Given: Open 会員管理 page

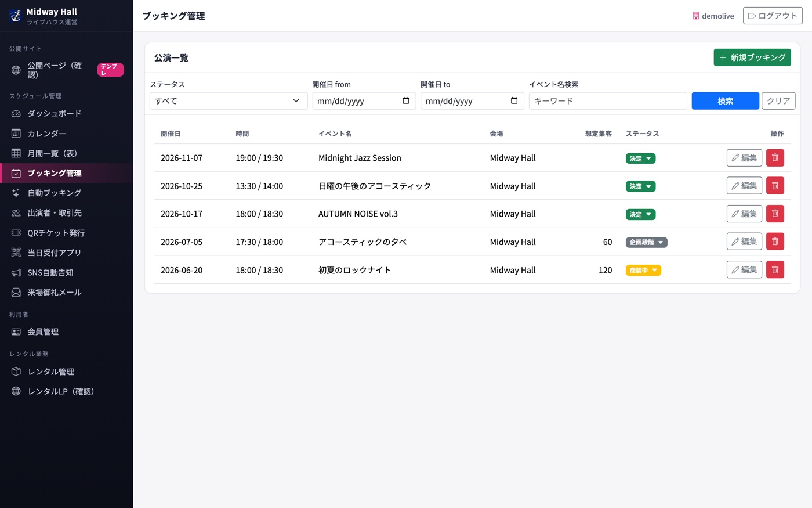Looking at the screenshot, I should [67, 332].
